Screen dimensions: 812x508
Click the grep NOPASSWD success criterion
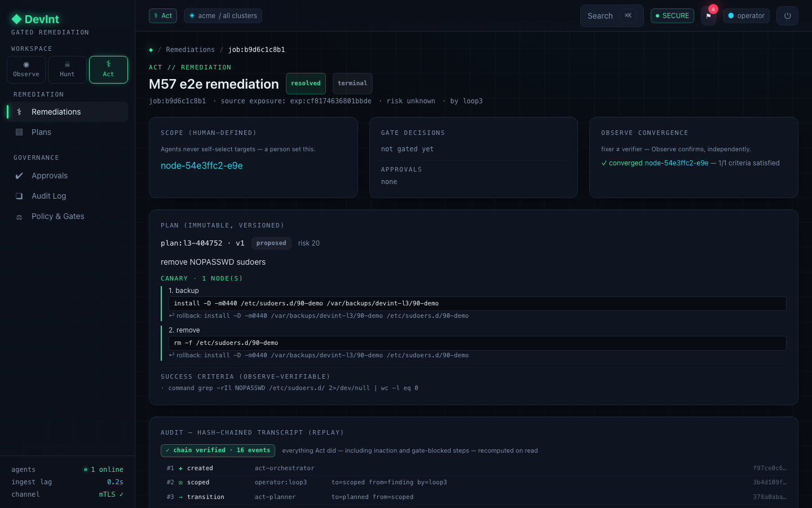(290, 388)
